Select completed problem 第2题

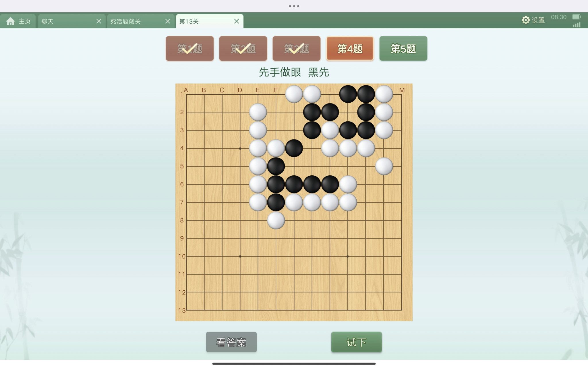pos(243,48)
